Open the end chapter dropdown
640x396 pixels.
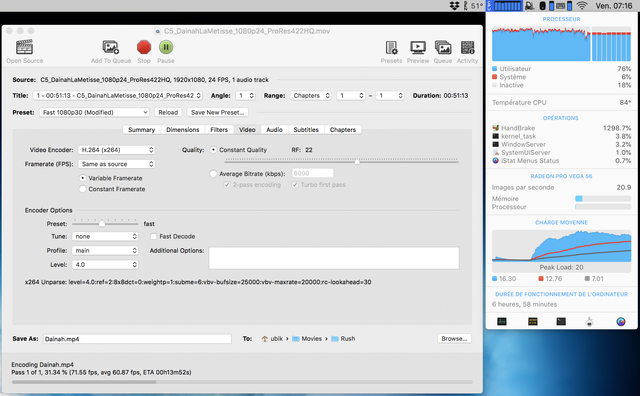(390, 96)
